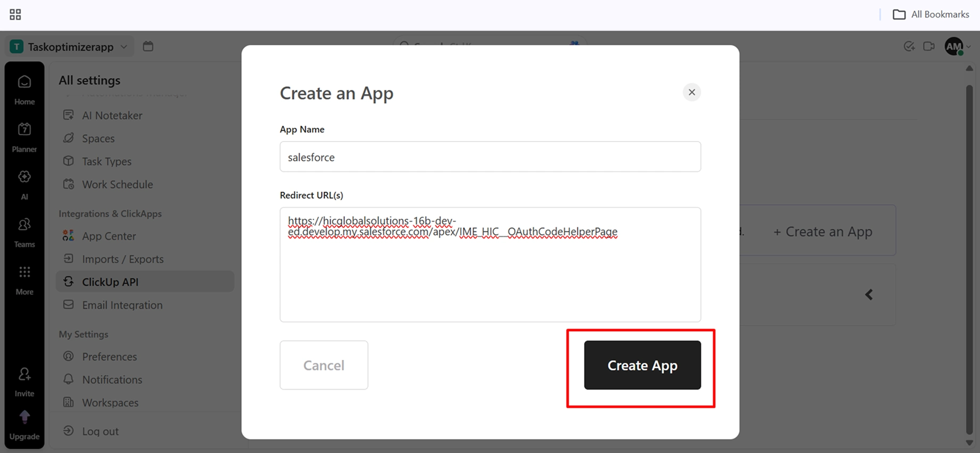Screen dimensions: 980x453
Task: Click the All settings heading
Action: [x=89, y=80]
